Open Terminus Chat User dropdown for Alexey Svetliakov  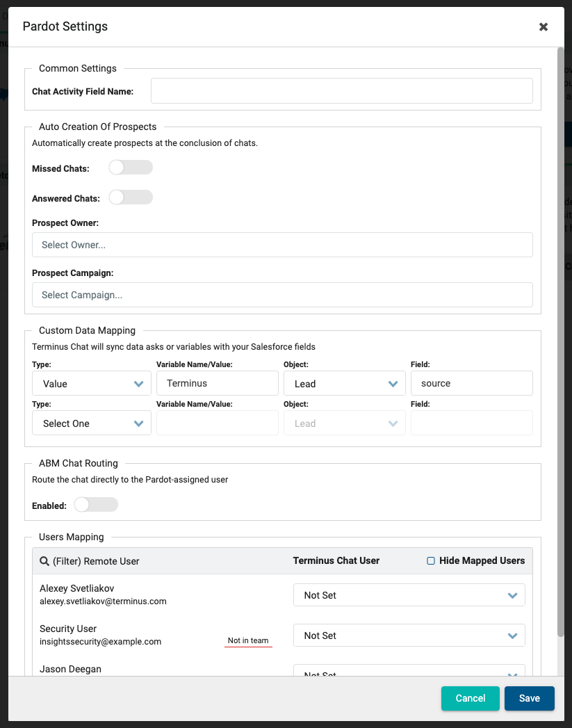[x=409, y=595]
